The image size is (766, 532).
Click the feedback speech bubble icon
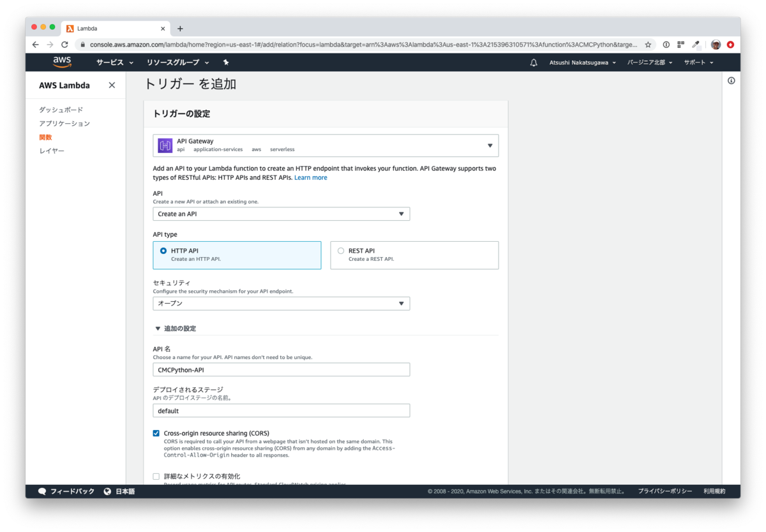tap(42, 491)
